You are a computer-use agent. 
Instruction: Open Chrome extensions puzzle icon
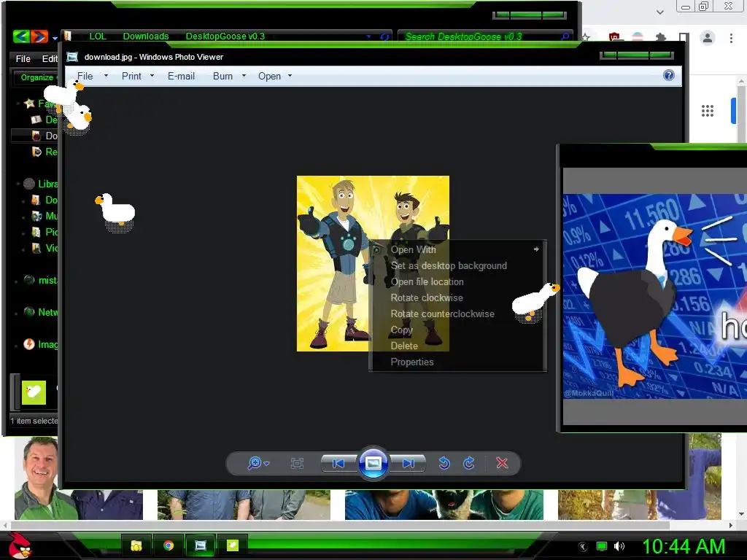[x=661, y=38]
